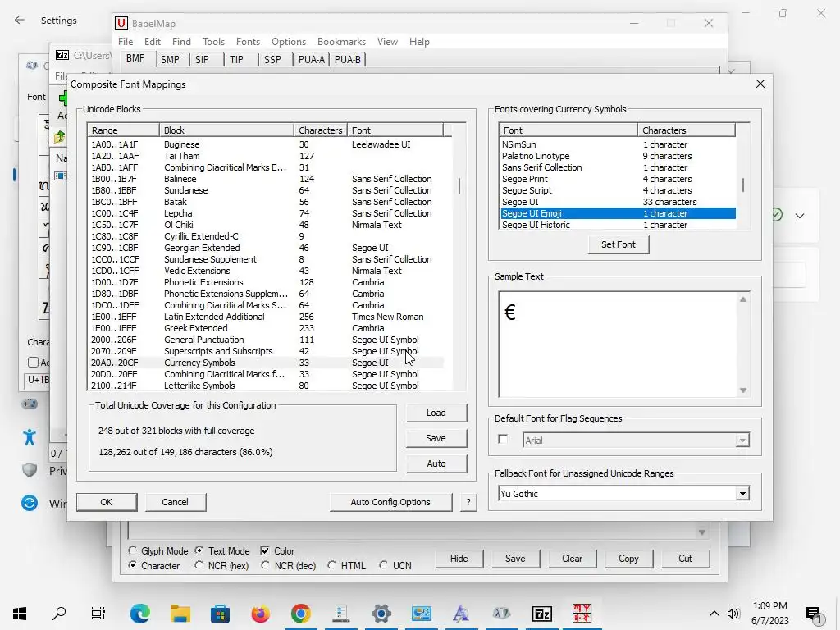
Task: Switch to the SMP plane tab
Action: (170, 59)
